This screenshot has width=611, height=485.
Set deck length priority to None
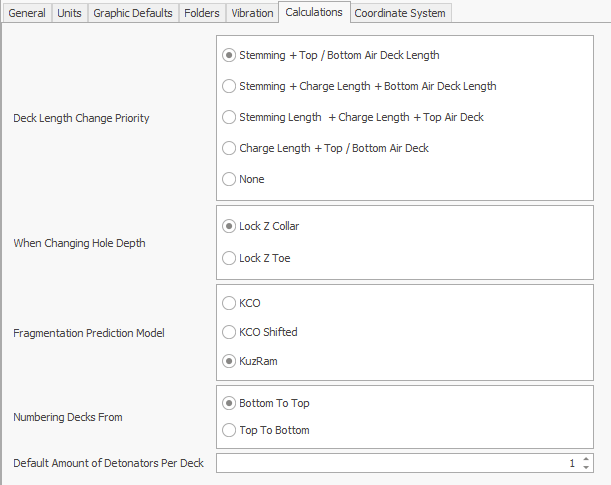230,179
